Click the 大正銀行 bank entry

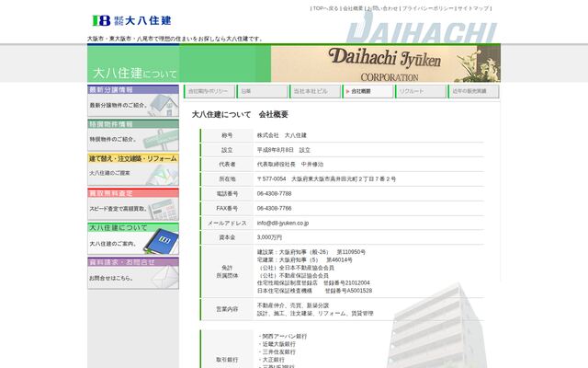272,360
